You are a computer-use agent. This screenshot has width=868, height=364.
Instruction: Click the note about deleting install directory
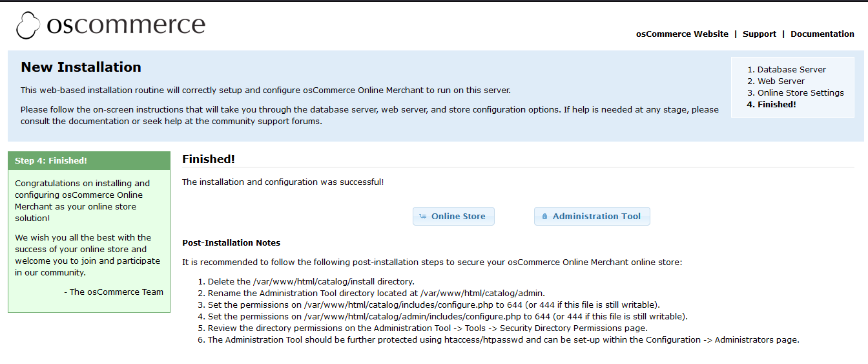tap(311, 282)
